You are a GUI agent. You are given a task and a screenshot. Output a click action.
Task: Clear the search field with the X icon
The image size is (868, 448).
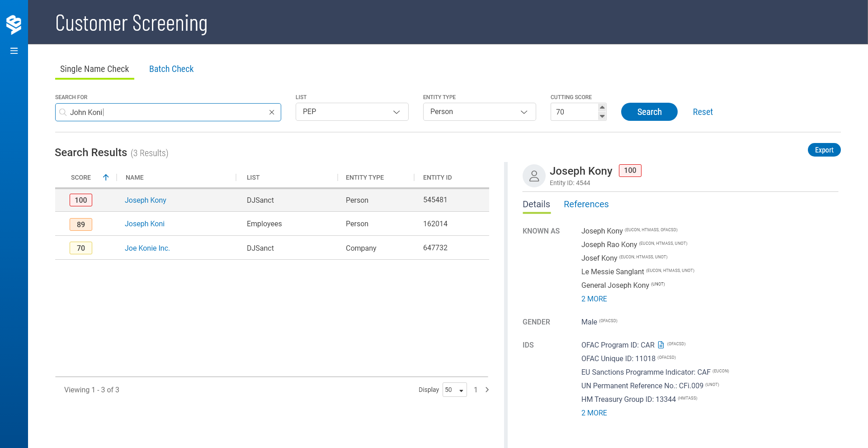click(x=272, y=112)
